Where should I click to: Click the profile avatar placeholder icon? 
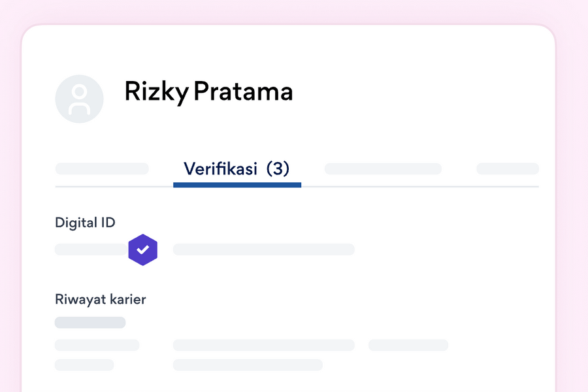[x=79, y=99]
